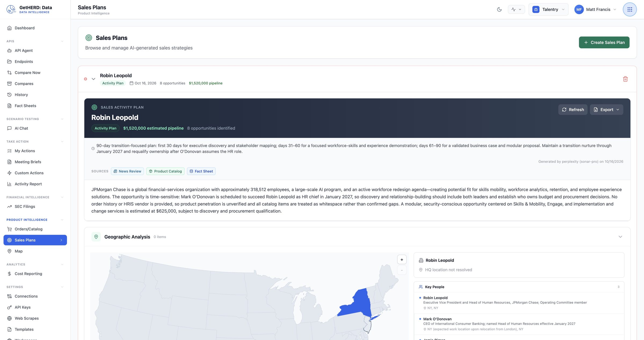Open the activity pulse dropdown
This screenshot has height=340, width=644.
click(516, 9)
